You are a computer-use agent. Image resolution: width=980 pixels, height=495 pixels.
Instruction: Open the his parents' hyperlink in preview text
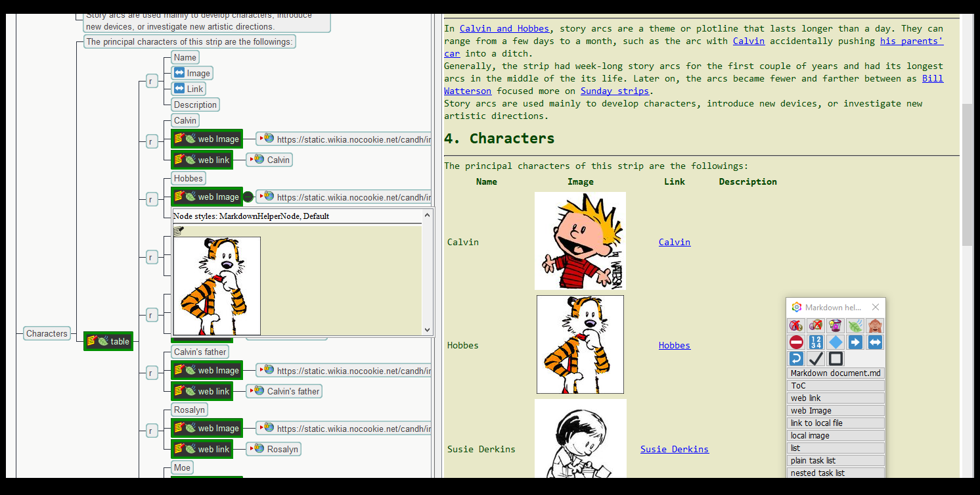pyautogui.click(x=912, y=41)
